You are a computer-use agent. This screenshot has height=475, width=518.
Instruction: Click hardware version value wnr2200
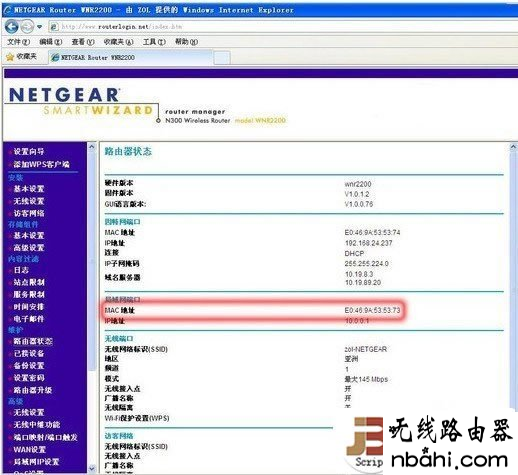(x=358, y=184)
